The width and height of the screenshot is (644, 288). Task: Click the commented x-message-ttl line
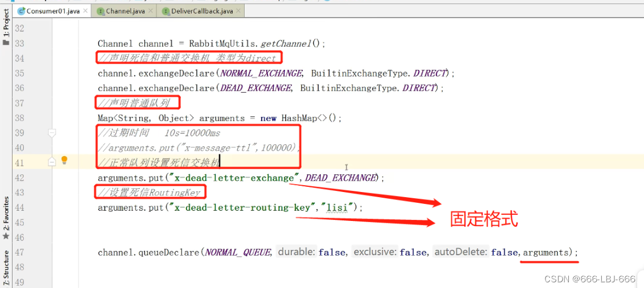(x=199, y=148)
